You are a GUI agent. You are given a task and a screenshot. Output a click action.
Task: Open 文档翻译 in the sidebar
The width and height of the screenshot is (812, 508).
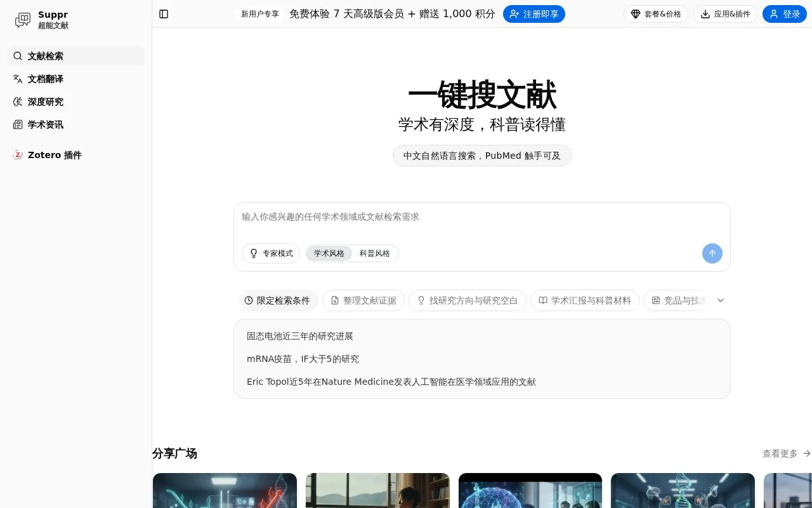75,79
